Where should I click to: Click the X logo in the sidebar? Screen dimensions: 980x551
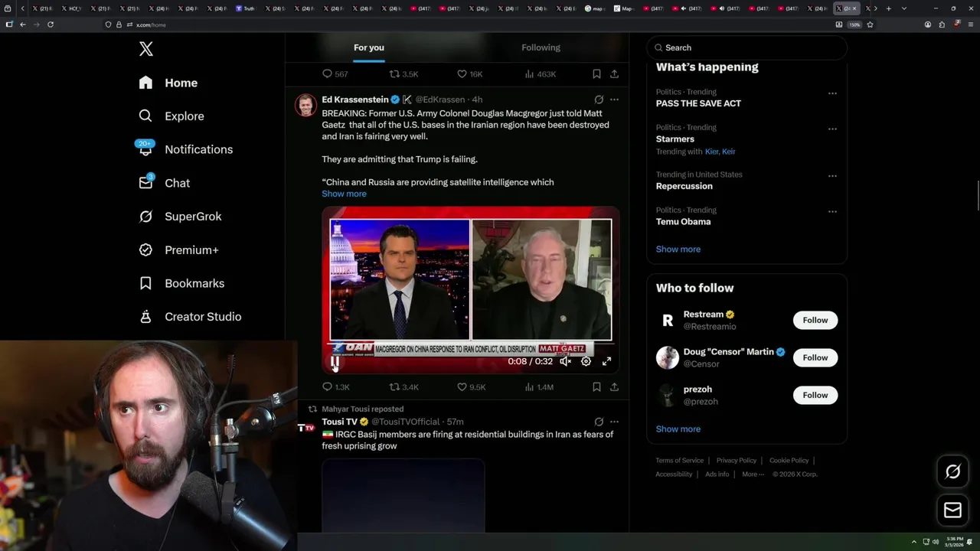[x=145, y=49]
